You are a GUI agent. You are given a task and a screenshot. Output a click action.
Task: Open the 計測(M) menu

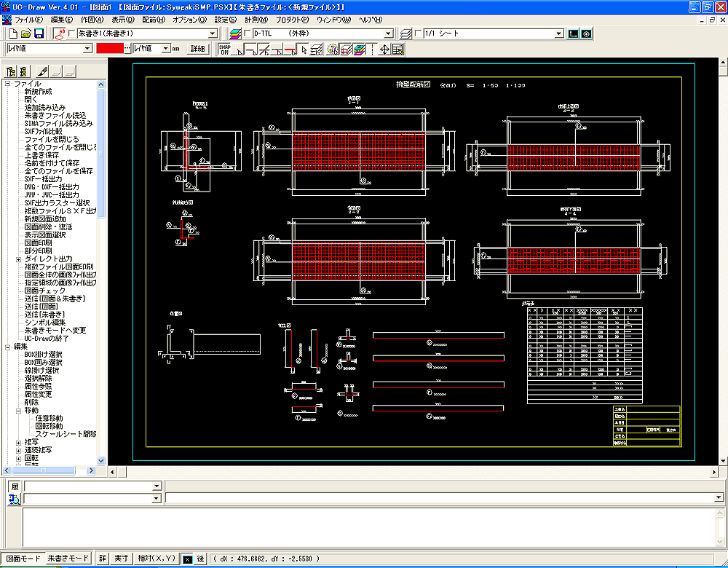(x=256, y=20)
